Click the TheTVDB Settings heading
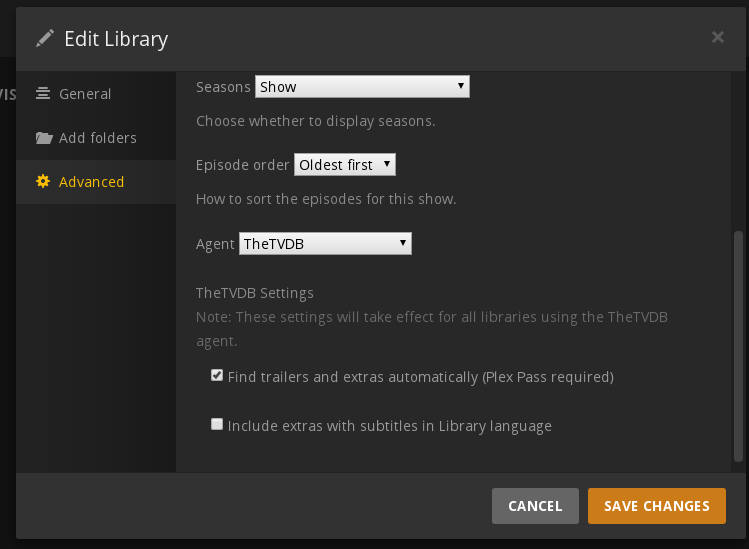 pos(255,293)
